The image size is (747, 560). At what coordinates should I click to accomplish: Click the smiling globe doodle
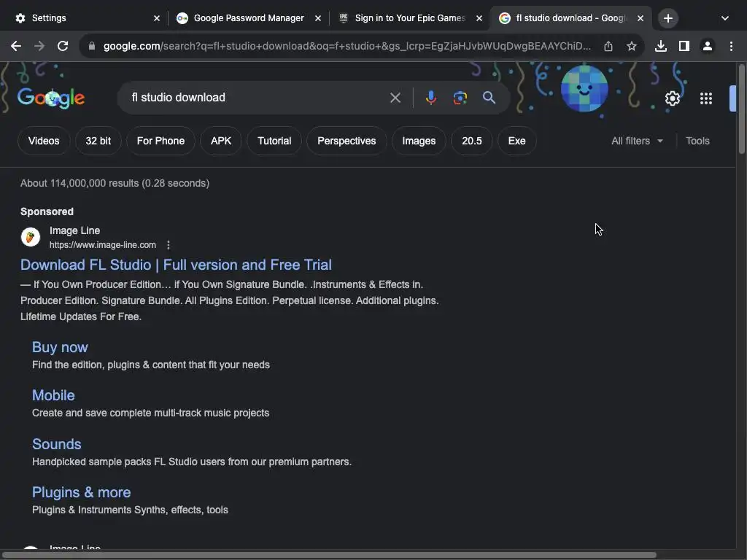(x=584, y=88)
